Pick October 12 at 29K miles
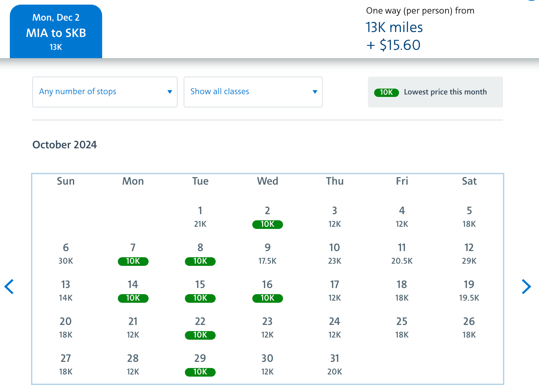The width and height of the screenshot is (539, 392). [x=469, y=254]
